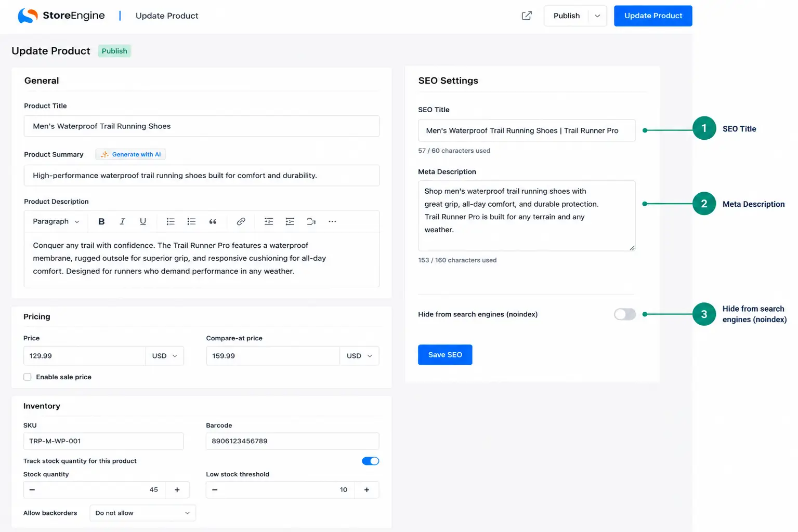Click the 'Pricing' section heading
The width and height of the screenshot is (798, 532).
coord(37,317)
